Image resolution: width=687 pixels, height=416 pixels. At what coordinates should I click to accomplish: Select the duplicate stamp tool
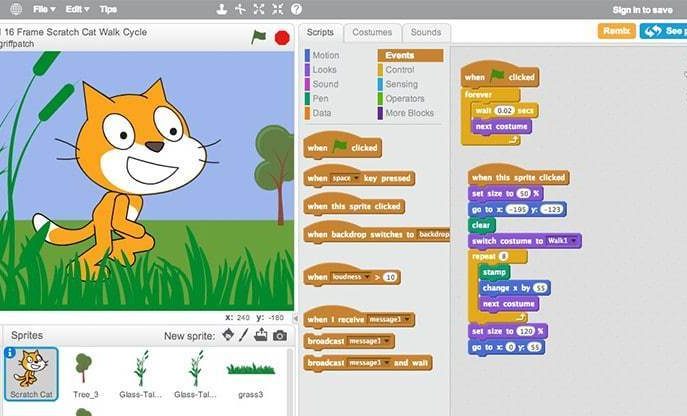coord(222,9)
